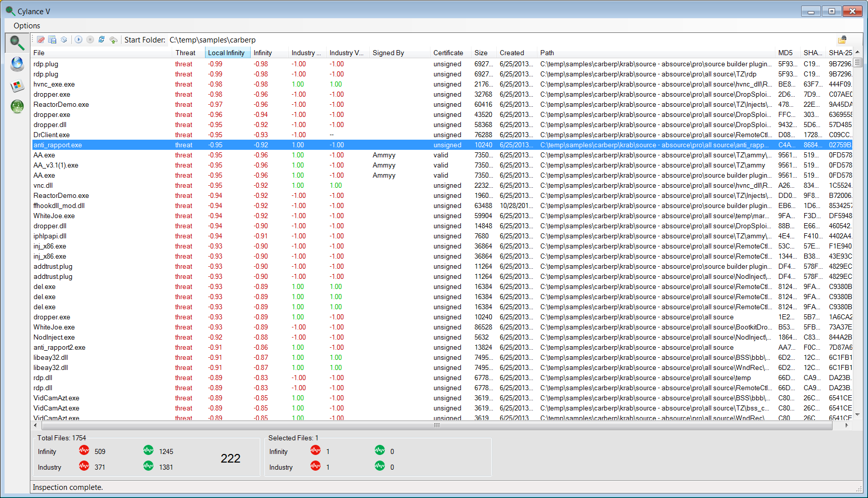This screenshot has height=498, width=868.
Task: Select the anti_rapport2.exe row
Action: (x=442, y=347)
